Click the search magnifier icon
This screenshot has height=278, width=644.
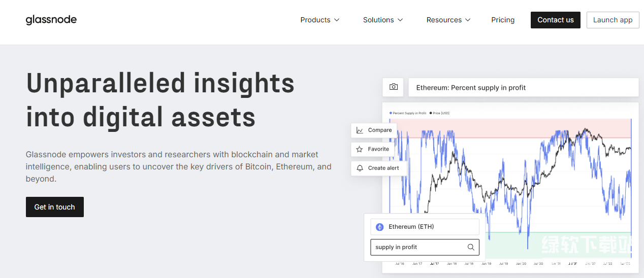(471, 247)
